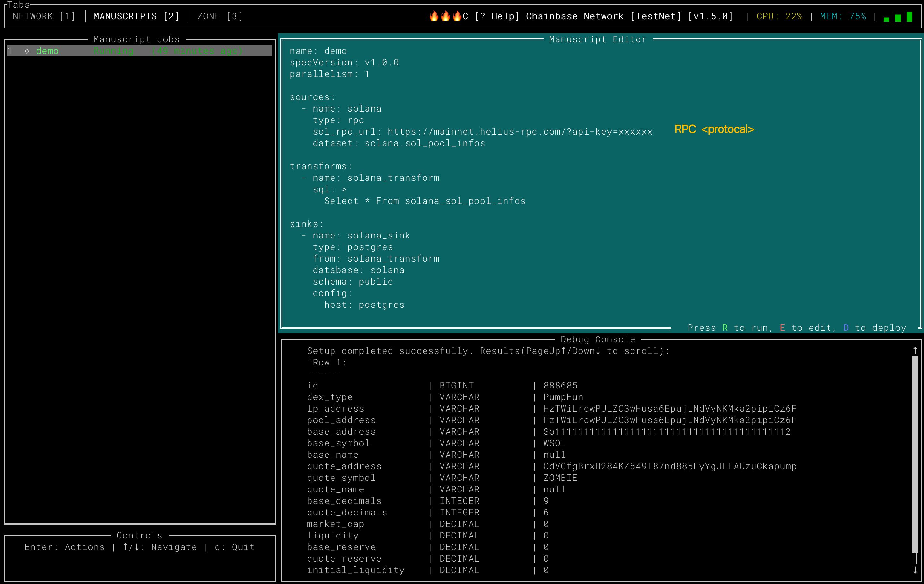Open the ZONE [3] tab
The image size is (924, 584).
coord(220,16)
